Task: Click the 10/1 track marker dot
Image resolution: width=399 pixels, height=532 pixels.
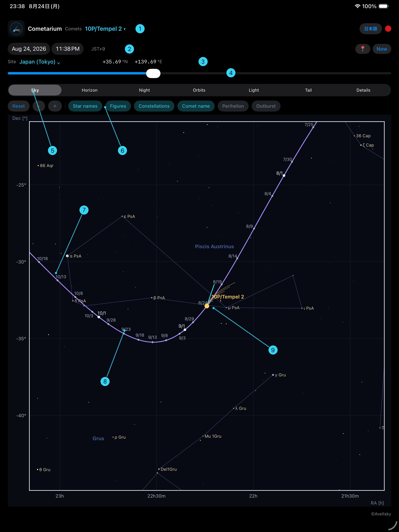Action: [99, 317]
